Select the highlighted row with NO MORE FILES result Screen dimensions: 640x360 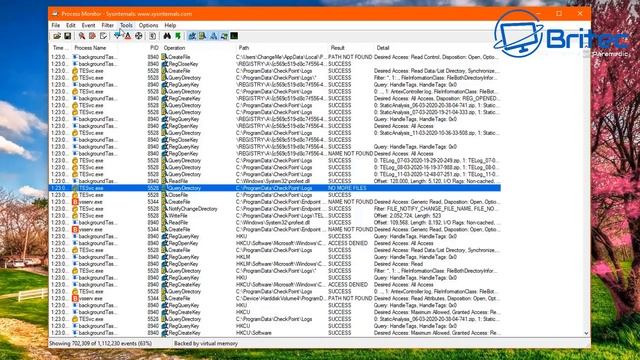[x=275, y=188]
